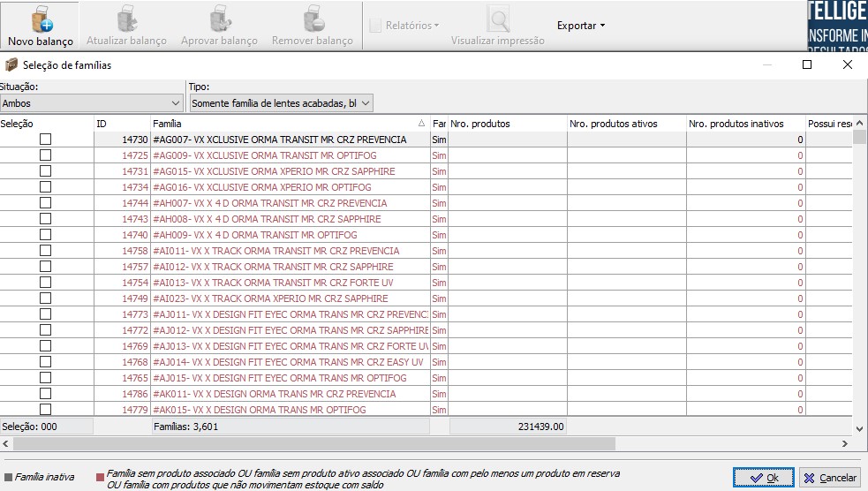Screen dimensions: 868x491
Task: Click the Seleção de famílias window icon
Action: click(11, 65)
